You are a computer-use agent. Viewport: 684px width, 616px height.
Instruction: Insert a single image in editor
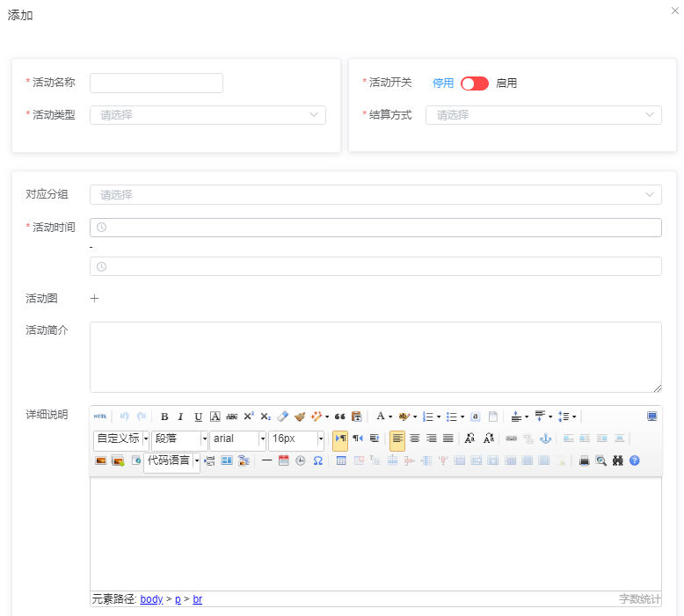point(101,460)
